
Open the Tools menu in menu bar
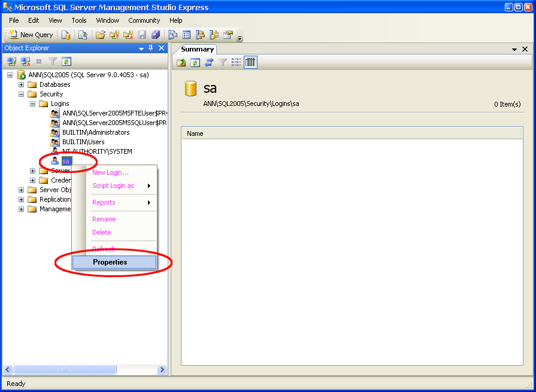tap(79, 20)
